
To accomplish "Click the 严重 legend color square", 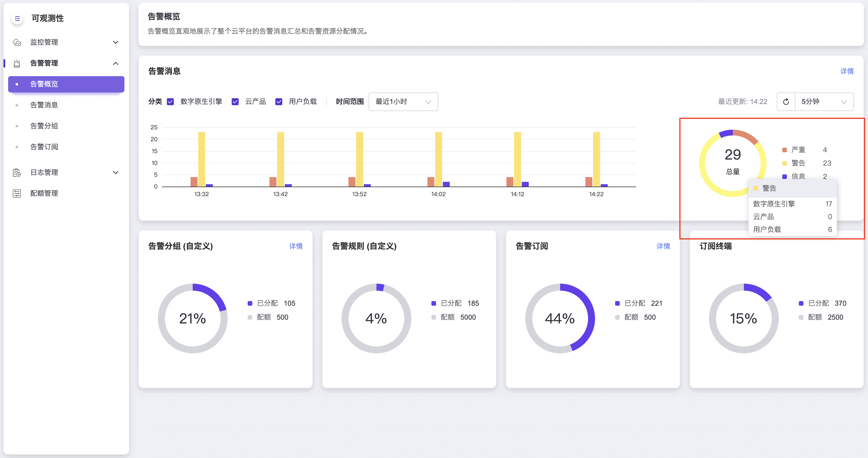I will 785,150.
